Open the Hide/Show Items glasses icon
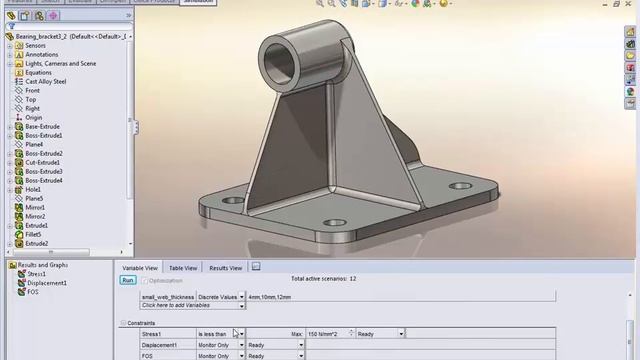640x360 pixels. (x=399, y=3)
